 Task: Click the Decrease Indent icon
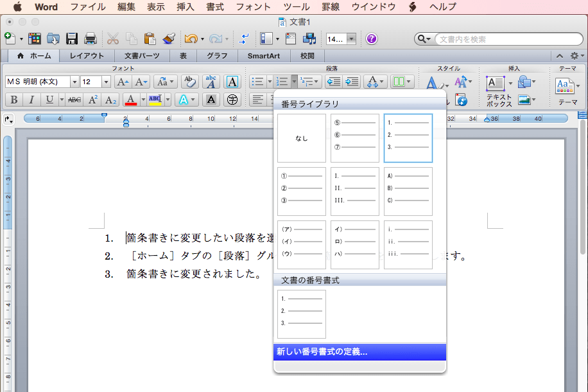coord(333,82)
